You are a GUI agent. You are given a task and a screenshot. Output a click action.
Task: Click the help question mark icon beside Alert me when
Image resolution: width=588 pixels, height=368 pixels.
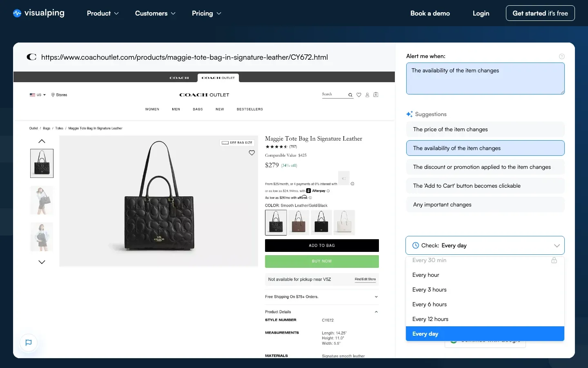(x=562, y=56)
